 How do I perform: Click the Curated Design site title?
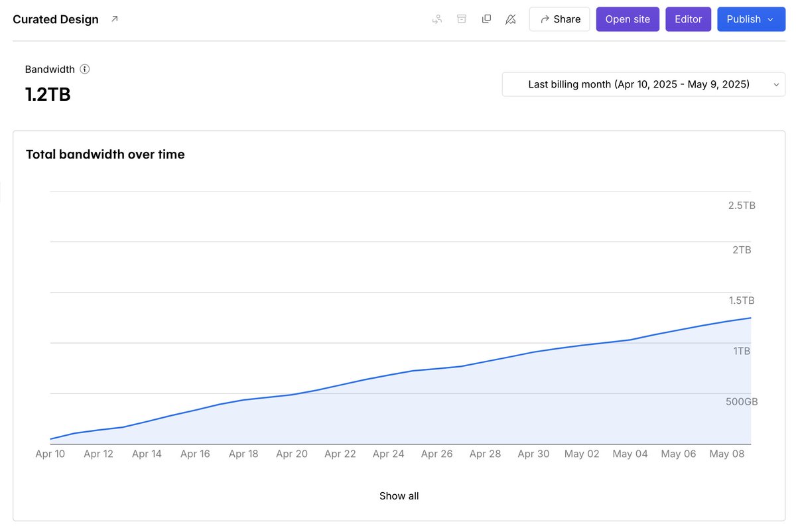[x=56, y=19]
